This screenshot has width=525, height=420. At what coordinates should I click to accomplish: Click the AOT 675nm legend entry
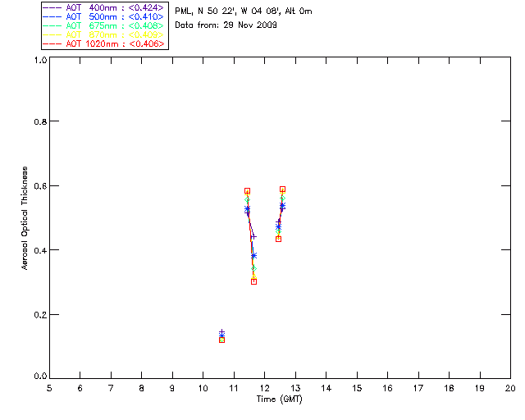[104, 25]
